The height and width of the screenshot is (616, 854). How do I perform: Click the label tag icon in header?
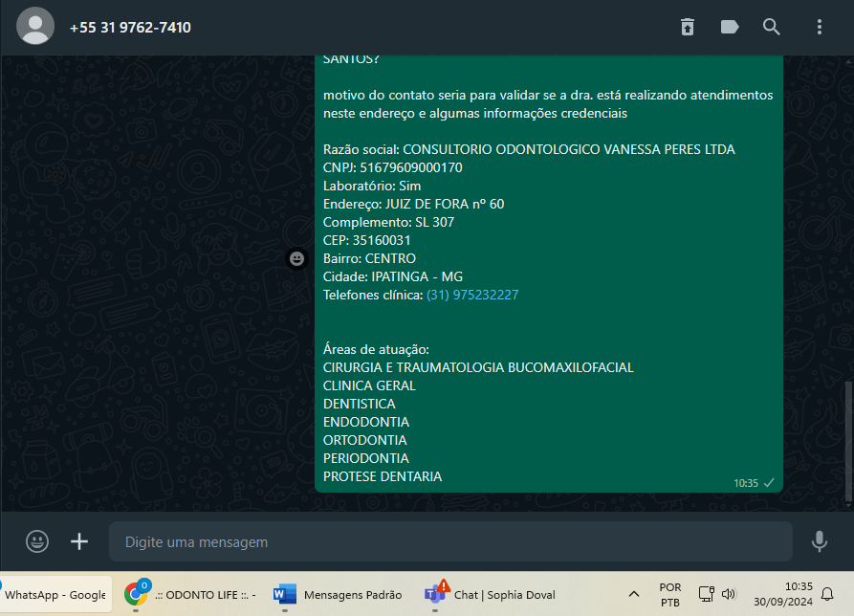click(730, 27)
